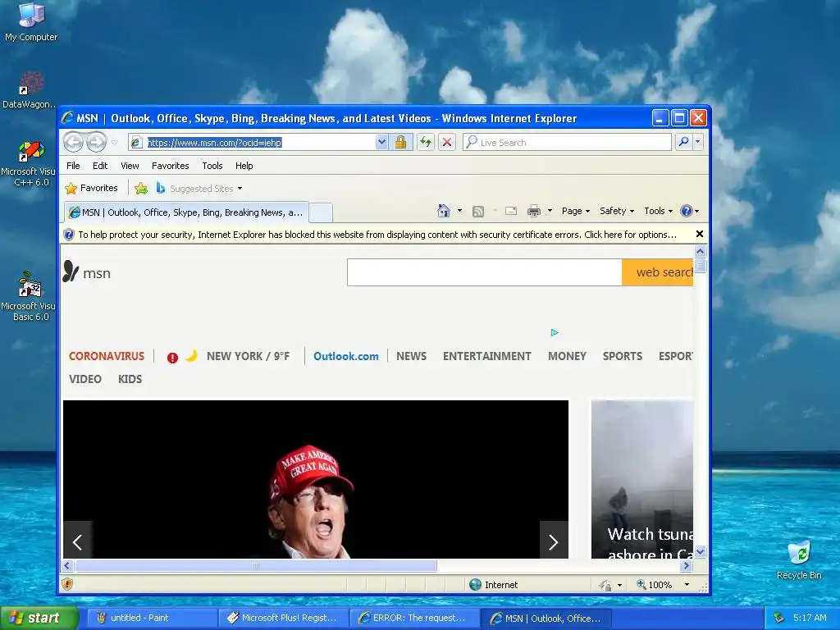This screenshot has width=840, height=630.
Task: Click the status bar security shield icon
Action: tap(67, 584)
